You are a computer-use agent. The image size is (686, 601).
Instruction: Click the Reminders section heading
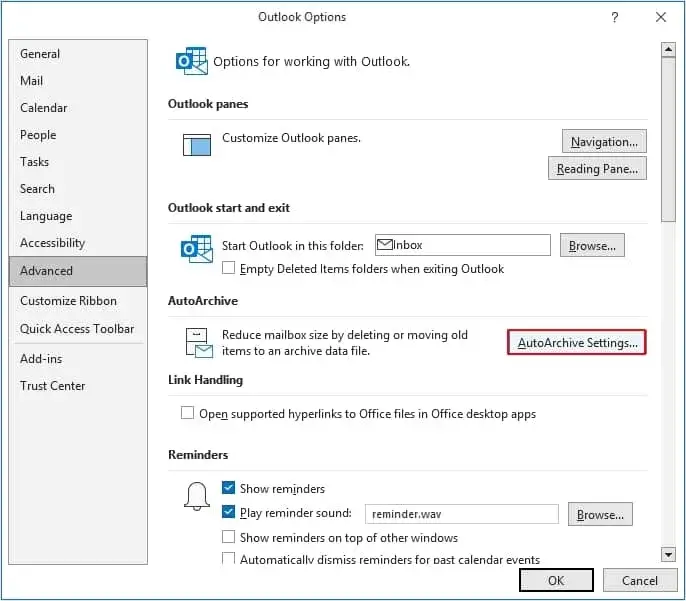click(x=198, y=455)
